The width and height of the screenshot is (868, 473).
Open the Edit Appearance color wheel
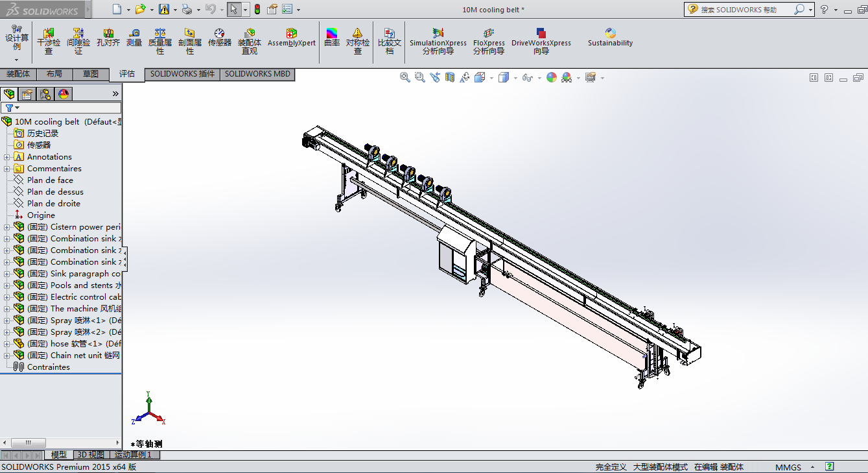point(552,77)
